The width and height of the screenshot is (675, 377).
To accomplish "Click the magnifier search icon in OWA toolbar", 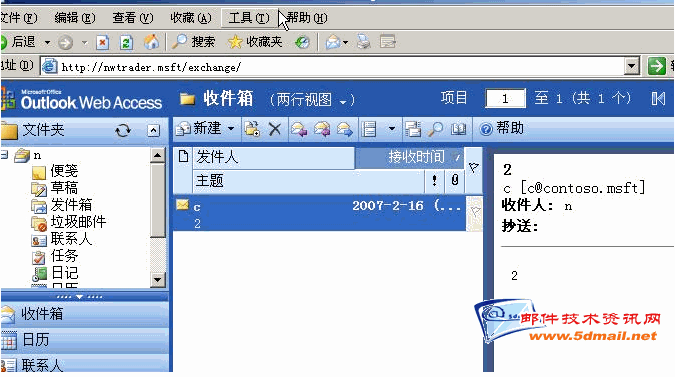I will 436,129.
